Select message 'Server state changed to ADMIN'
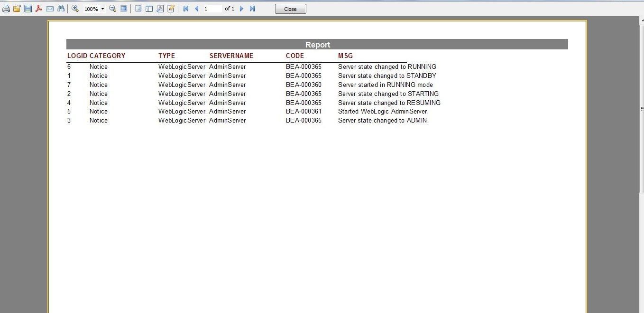 click(382, 120)
